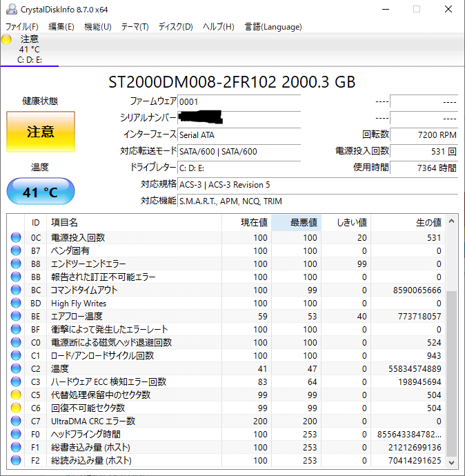Viewport: 465px width, 476px height.
Task: Click the features field S.M.A.R.T., APM, NCQ, TRIM
Action: click(318, 201)
